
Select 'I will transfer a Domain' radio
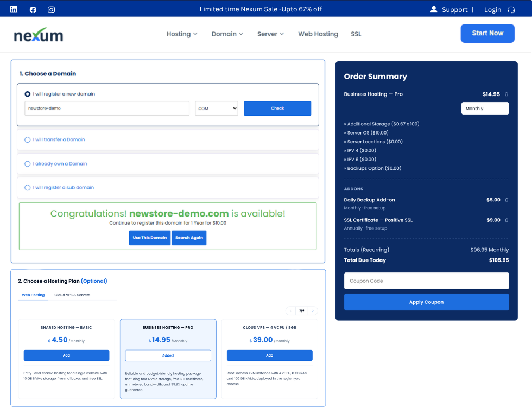pyautogui.click(x=28, y=140)
